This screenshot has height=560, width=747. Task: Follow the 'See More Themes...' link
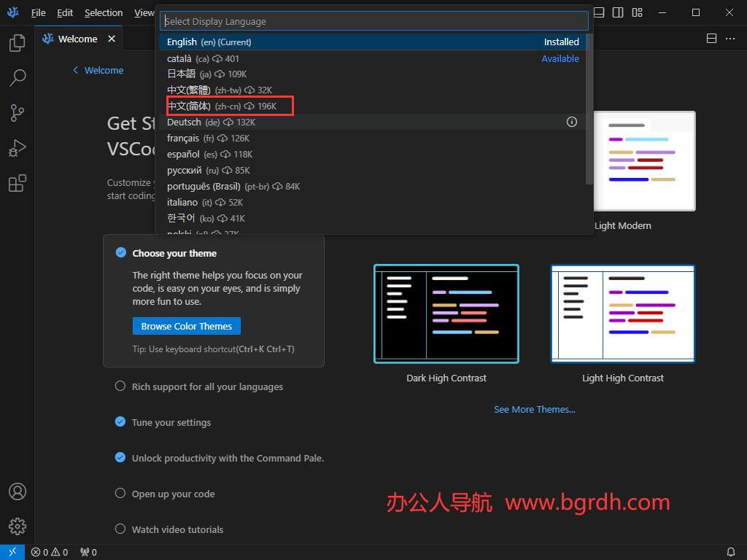(534, 409)
